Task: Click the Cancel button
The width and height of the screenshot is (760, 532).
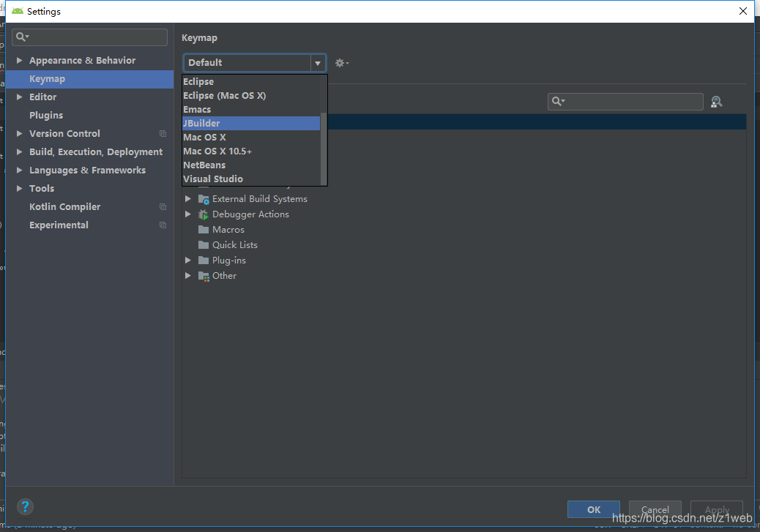Action: [655, 509]
